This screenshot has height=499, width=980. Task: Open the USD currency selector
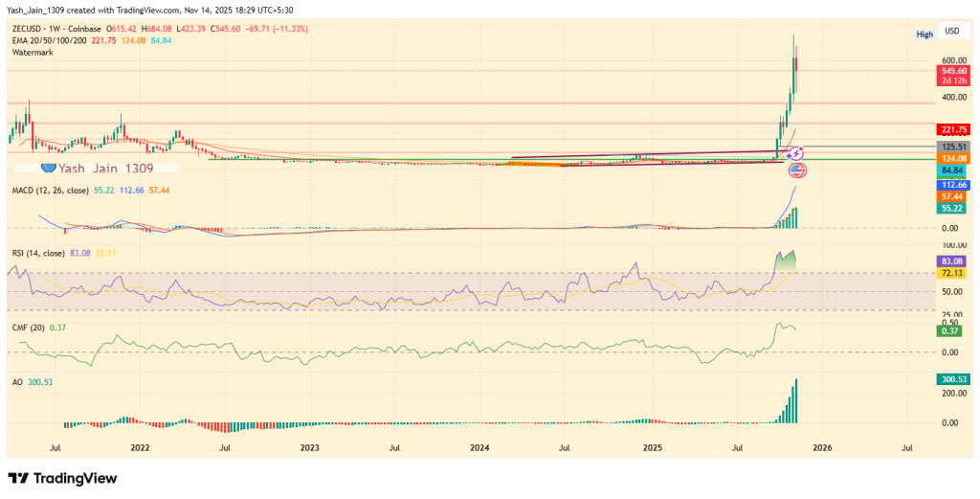[x=951, y=31]
